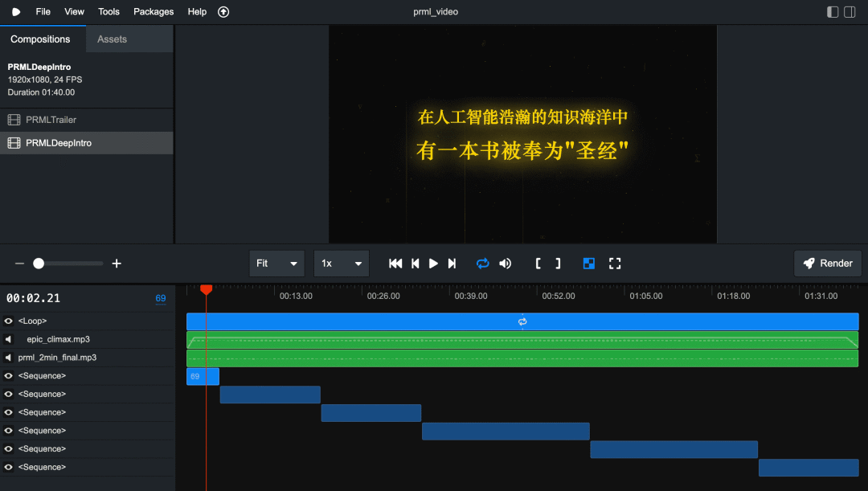Open the Fit zoom mode dropdown
868x491 pixels.
click(x=276, y=263)
